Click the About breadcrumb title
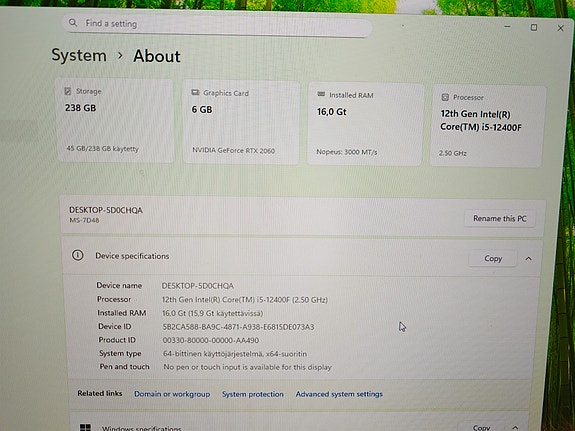This screenshot has width=575, height=431. (157, 56)
